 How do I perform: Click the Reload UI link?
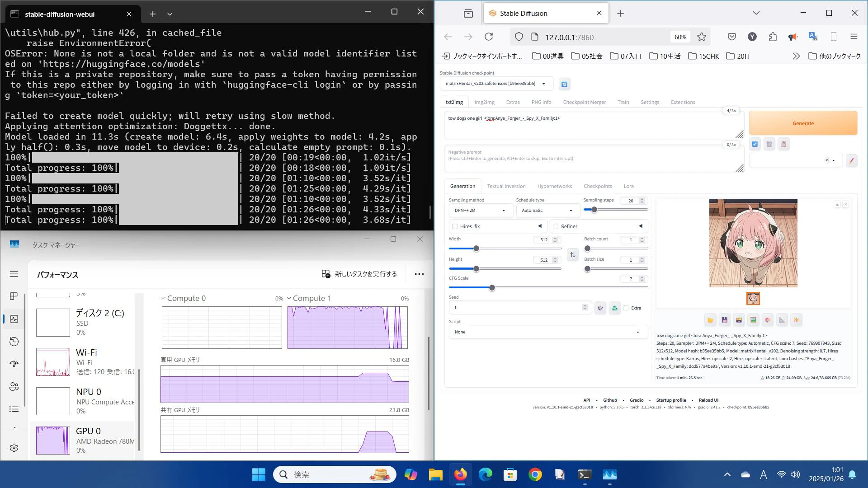[708, 400]
